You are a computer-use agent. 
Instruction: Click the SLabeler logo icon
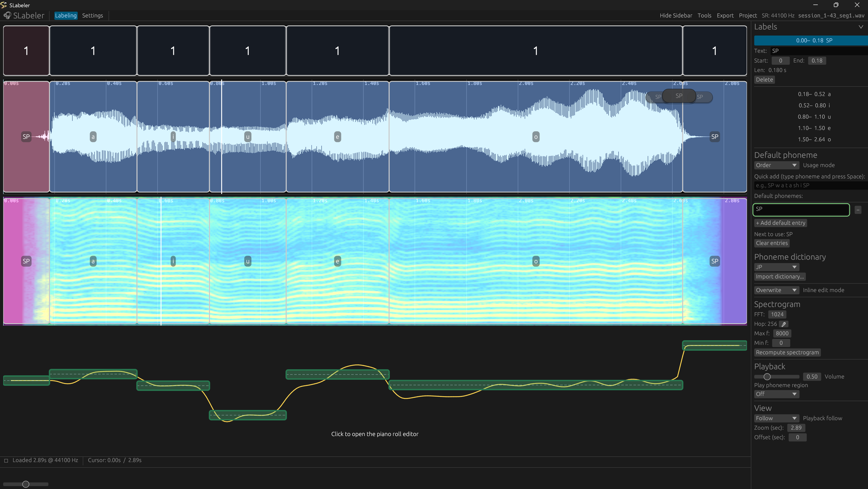click(x=7, y=16)
